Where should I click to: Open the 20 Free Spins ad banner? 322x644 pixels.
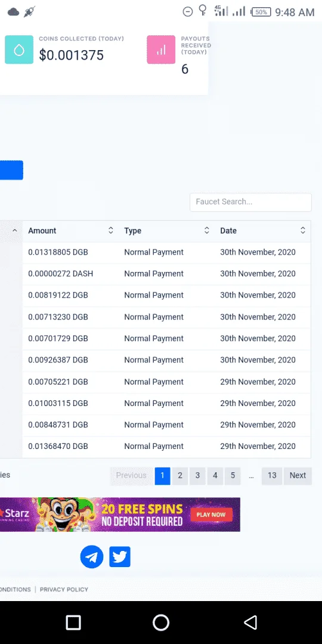pos(120,515)
